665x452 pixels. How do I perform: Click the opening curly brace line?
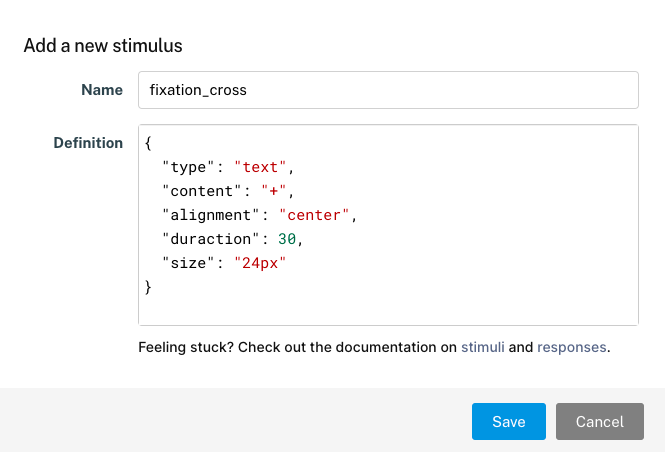click(148, 143)
